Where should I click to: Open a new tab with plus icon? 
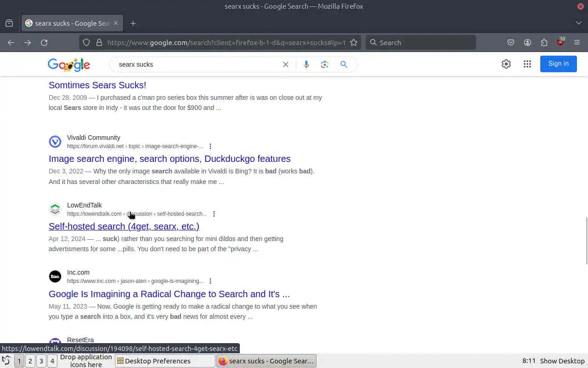pyautogui.click(x=133, y=23)
